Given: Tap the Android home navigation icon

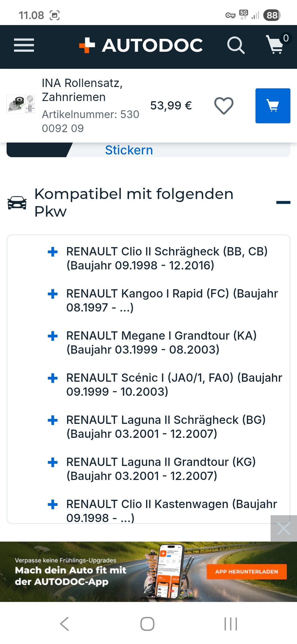Looking at the screenshot, I should pyautogui.click(x=147, y=624).
